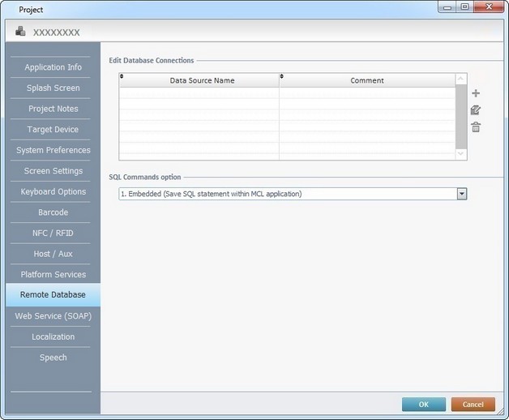Click the connections table scroll-down arrow
The width and height of the screenshot is (509, 420).
(x=460, y=153)
